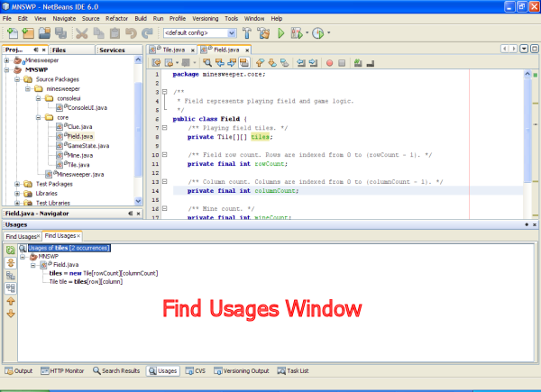Viewport: 541px width, 392px height.
Task: Open the Versioning menu
Action: (x=205, y=19)
